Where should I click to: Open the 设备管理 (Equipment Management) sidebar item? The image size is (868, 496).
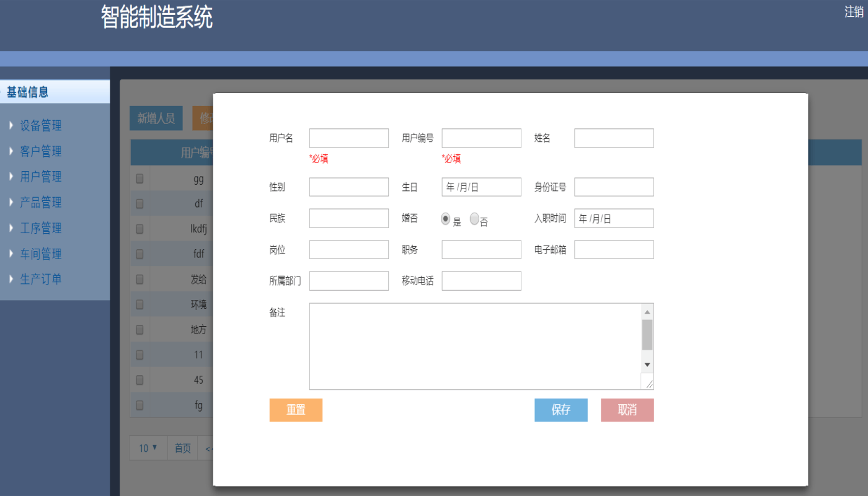point(42,125)
